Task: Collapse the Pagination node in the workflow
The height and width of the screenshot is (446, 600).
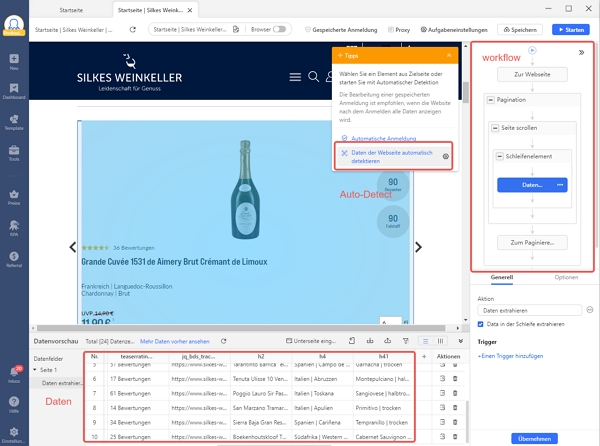Action: pyautogui.click(x=489, y=101)
